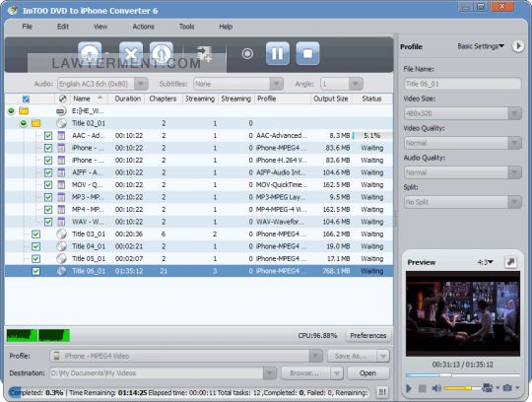Click the preview seek progress bar
Viewport: 532px width, 402px height.
coord(463,375)
